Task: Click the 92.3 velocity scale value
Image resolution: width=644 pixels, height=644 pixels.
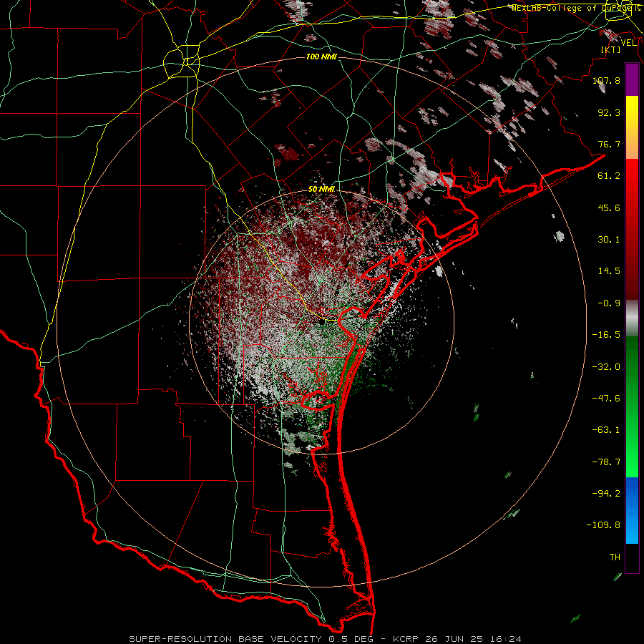Action: point(609,112)
